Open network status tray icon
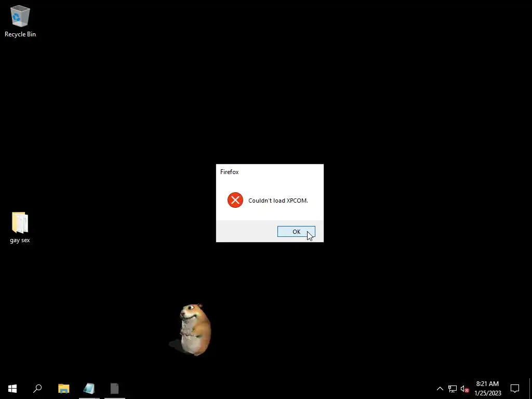Screen dimensions: 532x399 [x=453, y=389]
